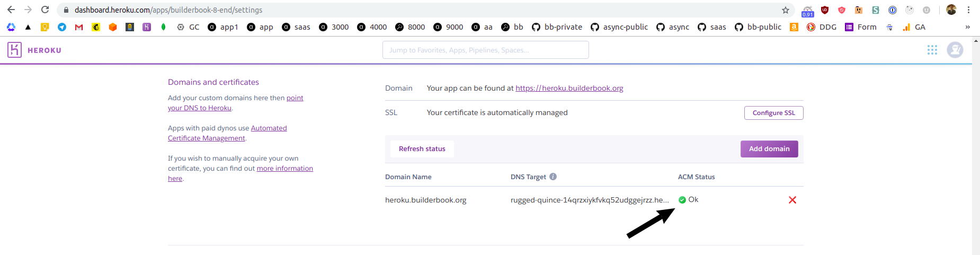Open the Chrome profile avatar
Image resolution: width=980 pixels, height=255 pixels.
pos(951,10)
